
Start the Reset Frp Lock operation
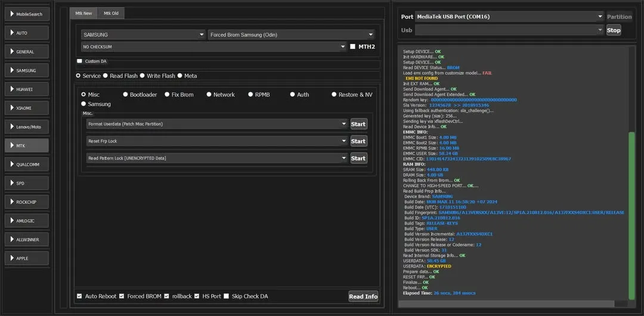pyautogui.click(x=358, y=141)
